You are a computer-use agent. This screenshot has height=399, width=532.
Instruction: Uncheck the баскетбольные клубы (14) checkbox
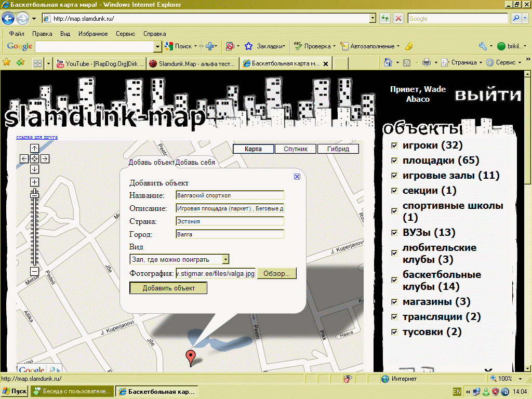(394, 280)
